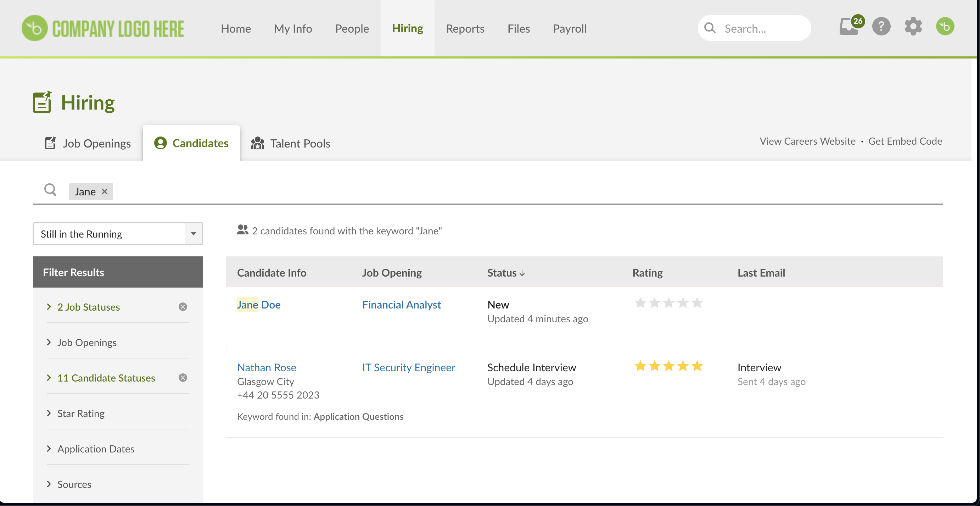The image size is (980, 506).
Task: Open the IT Security Engineer job opening
Action: (409, 367)
